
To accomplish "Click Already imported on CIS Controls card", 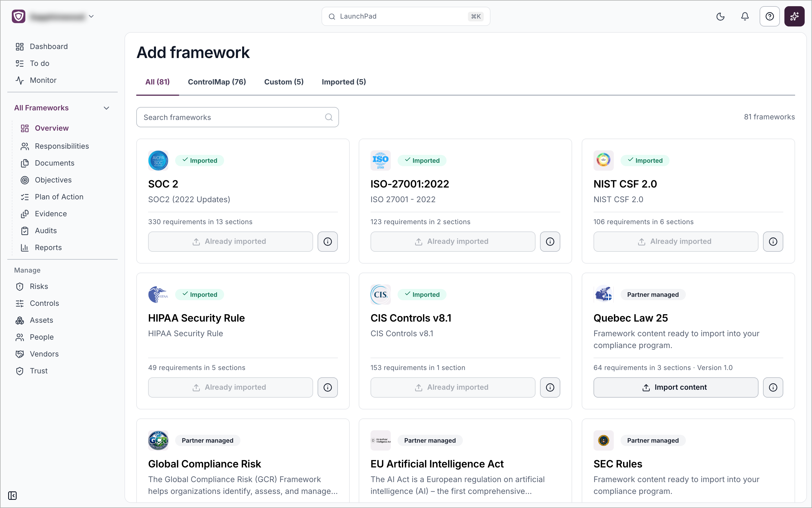I will (453, 387).
